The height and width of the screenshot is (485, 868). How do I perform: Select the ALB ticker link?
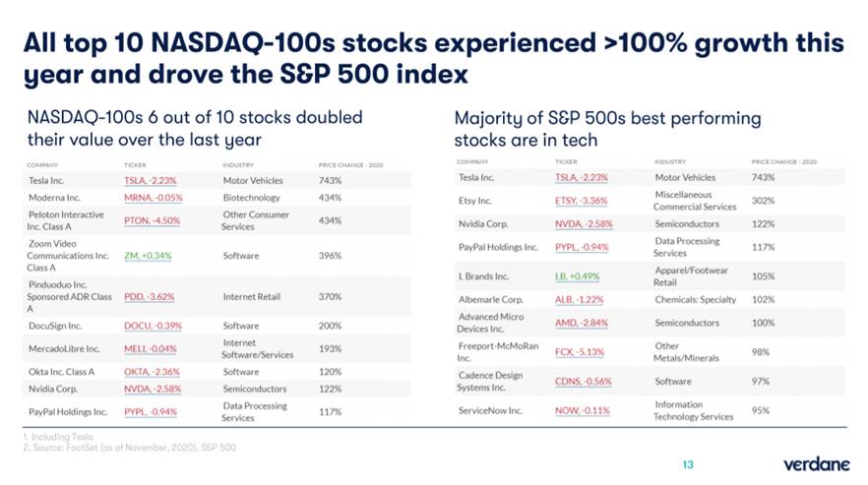[580, 299]
